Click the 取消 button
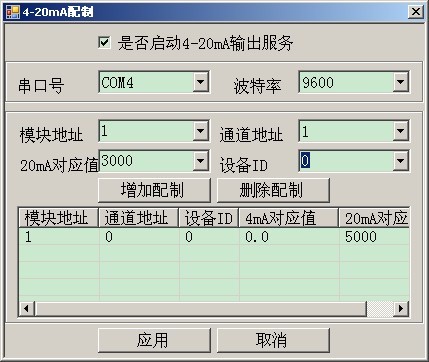Screen dimensions: 429x362 tap(273, 340)
